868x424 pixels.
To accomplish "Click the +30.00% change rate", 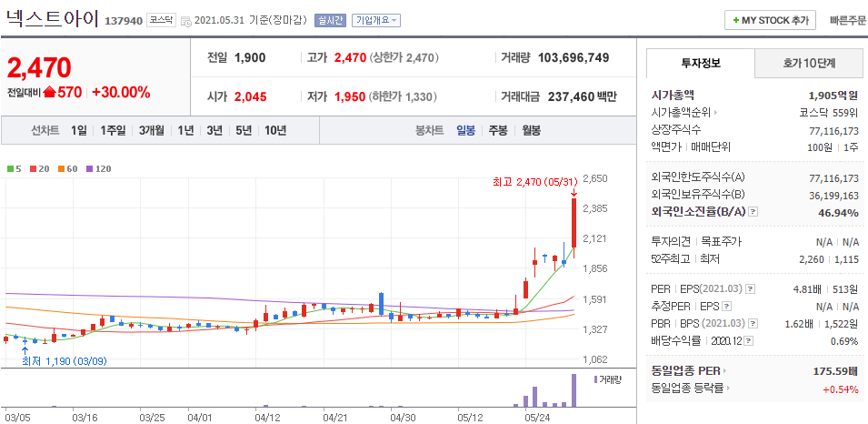I will coord(121,92).
